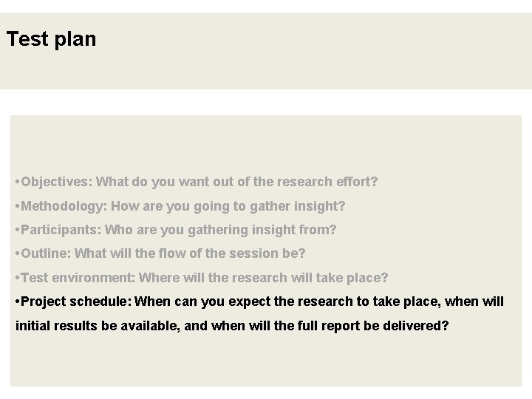Select the "Objectives:" label
This screenshot has width=532, height=399.
point(57,181)
